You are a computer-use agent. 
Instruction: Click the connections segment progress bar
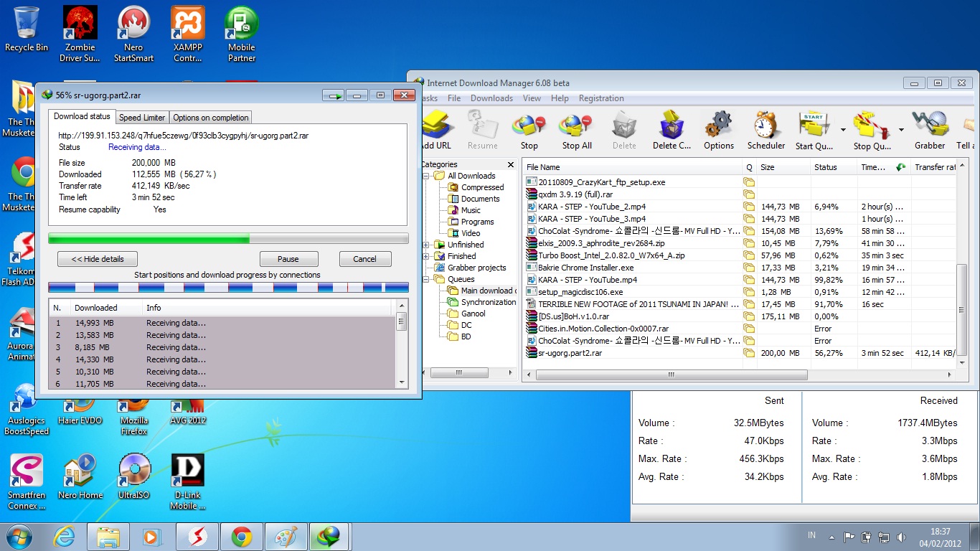point(228,288)
